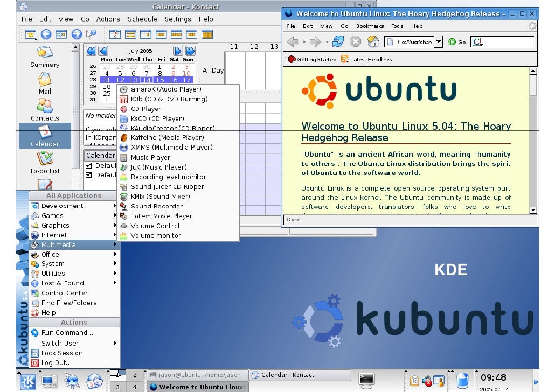This screenshot has height=392, width=555.
Task: Switch to virtual desktop 2 in pager
Action: click(x=135, y=375)
